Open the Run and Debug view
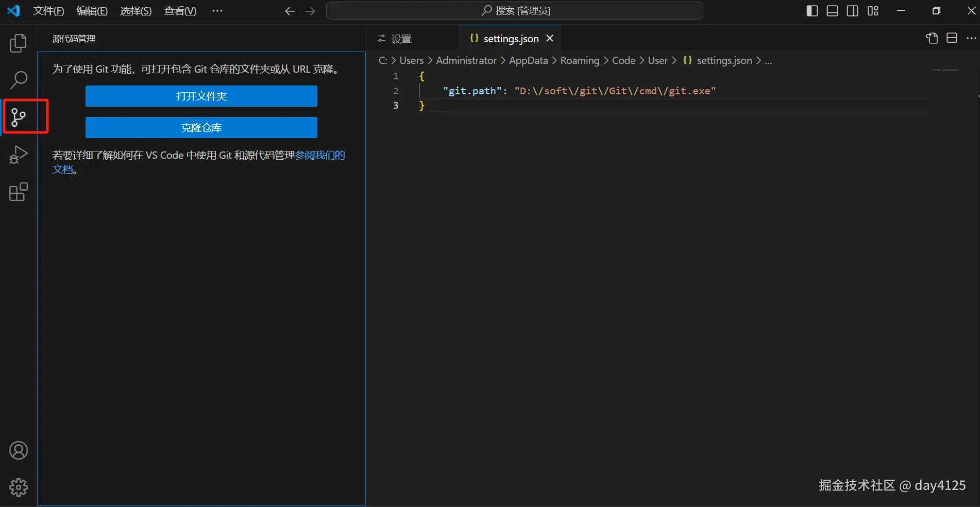Viewport: 980px width, 507px height. 19,155
